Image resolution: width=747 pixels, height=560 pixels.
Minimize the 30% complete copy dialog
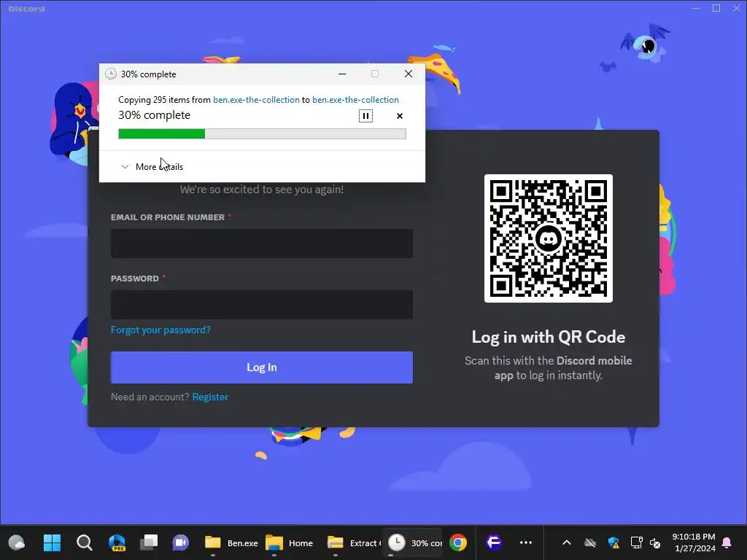[342, 74]
